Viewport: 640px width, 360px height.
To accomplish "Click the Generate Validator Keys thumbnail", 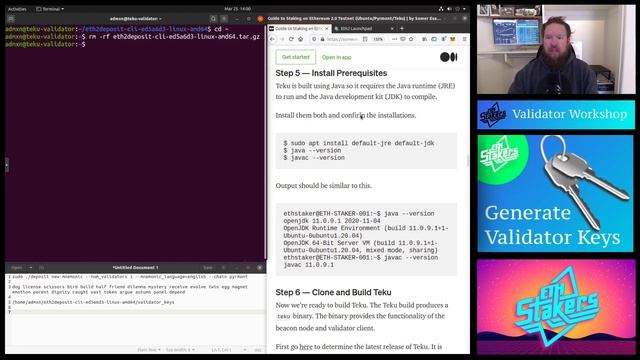I will pos(556,193).
